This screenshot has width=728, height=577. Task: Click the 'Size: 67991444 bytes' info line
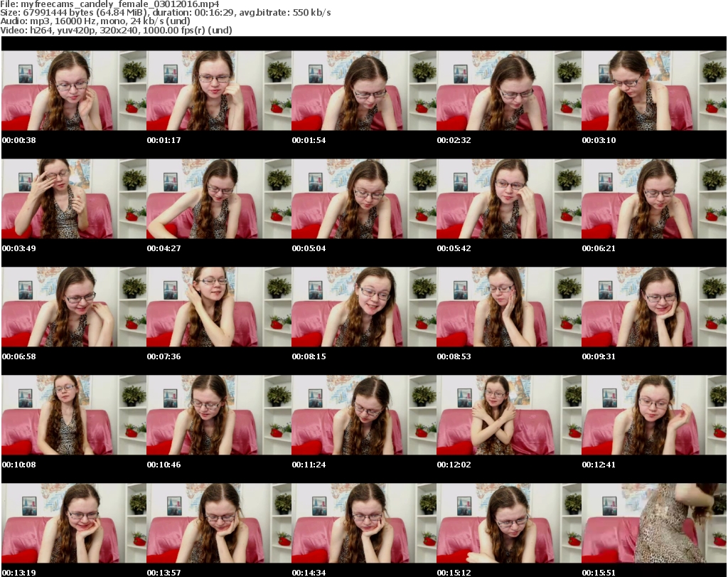[165, 13]
